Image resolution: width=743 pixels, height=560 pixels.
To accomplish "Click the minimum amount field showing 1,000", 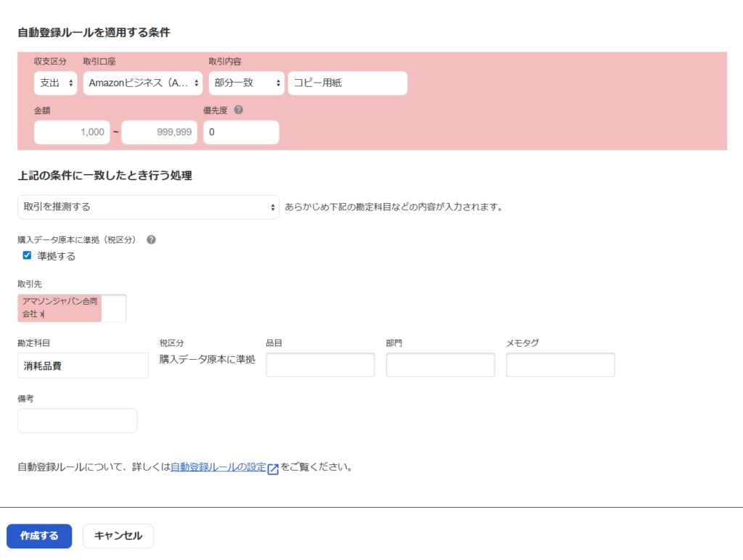I will tap(72, 132).
